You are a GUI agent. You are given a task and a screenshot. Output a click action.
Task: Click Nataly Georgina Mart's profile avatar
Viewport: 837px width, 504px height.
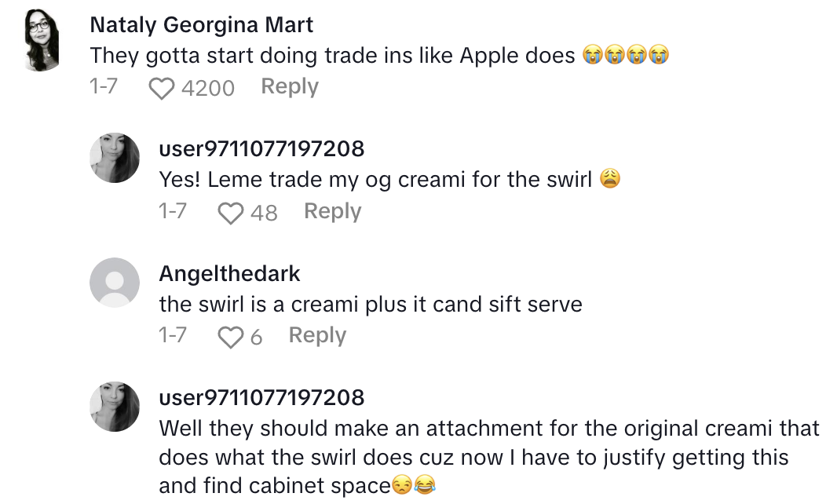click(41, 38)
